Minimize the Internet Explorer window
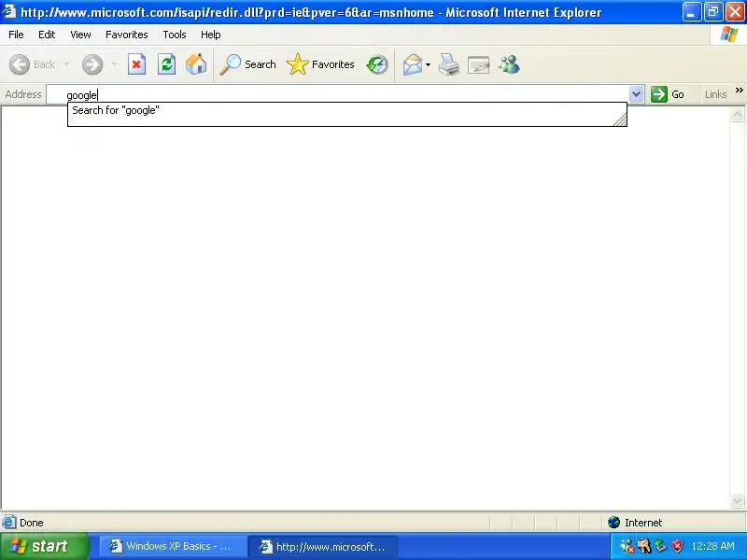 pos(691,12)
